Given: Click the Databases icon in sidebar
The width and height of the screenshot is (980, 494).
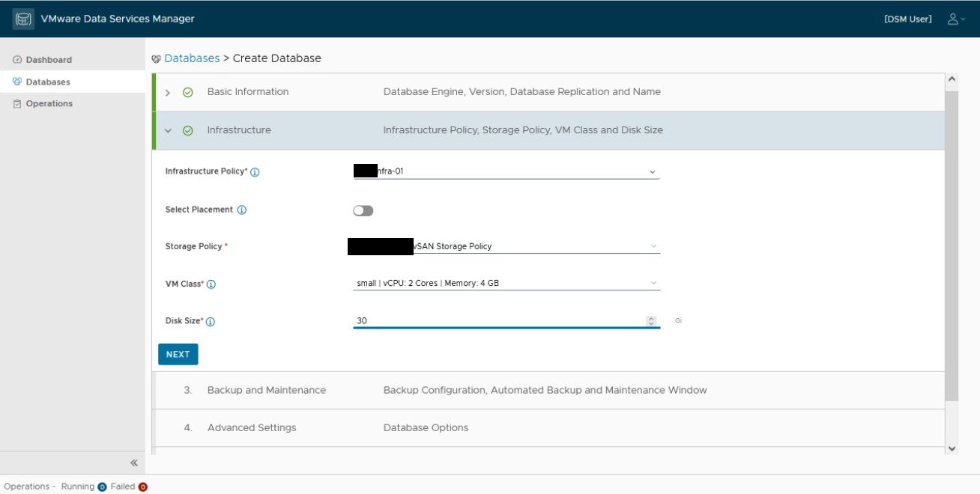Looking at the screenshot, I should coord(17,82).
